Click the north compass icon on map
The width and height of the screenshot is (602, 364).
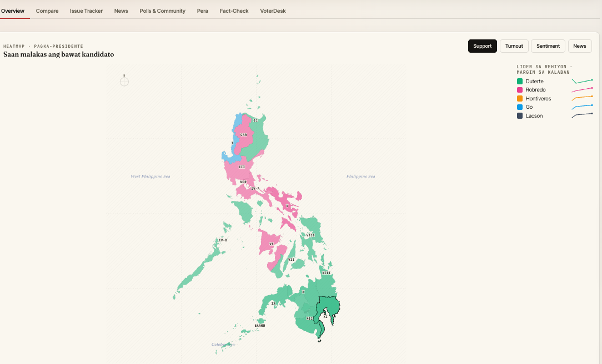(x=124, y=82)
